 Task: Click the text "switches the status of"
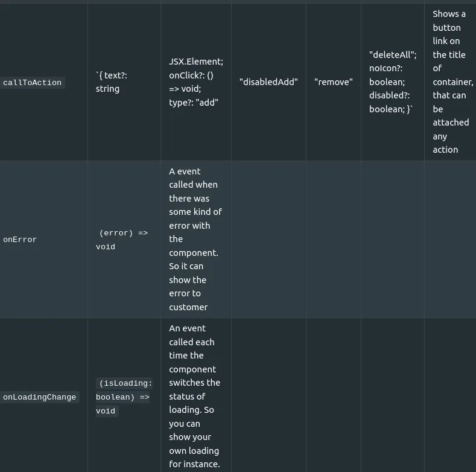[195, 389]
